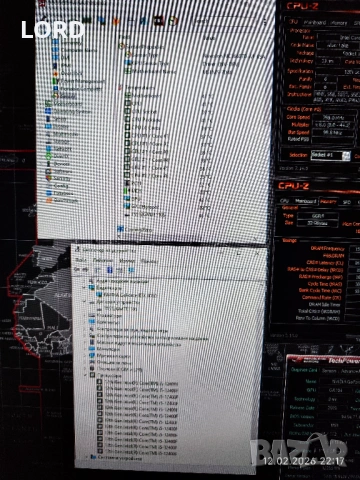Switch to Mainboard tab in upper CPU-Z

click(x=314, y=22)
